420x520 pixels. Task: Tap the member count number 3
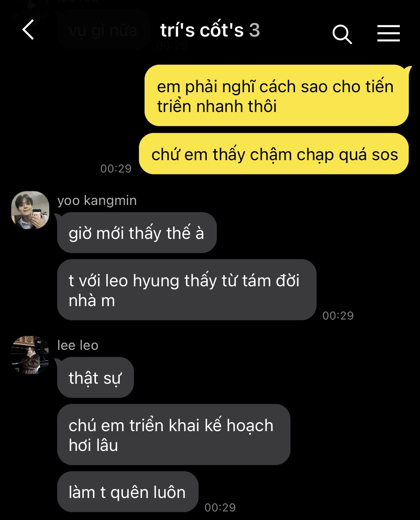255,30
